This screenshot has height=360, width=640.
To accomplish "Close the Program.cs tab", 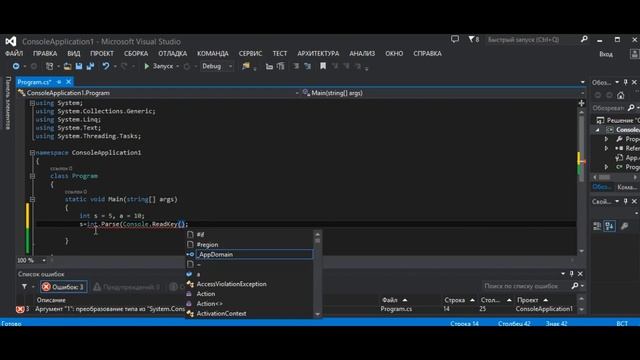I will coord(69,82).
